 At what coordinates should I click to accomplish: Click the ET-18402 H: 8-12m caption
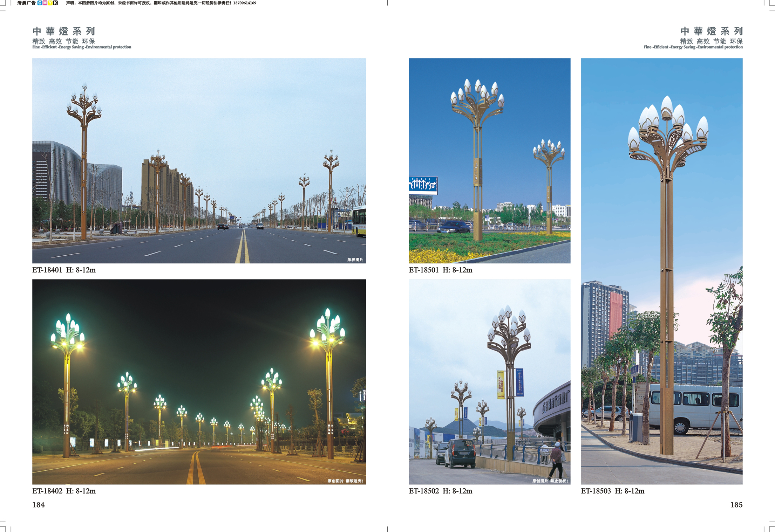click(x=64, y=491)
